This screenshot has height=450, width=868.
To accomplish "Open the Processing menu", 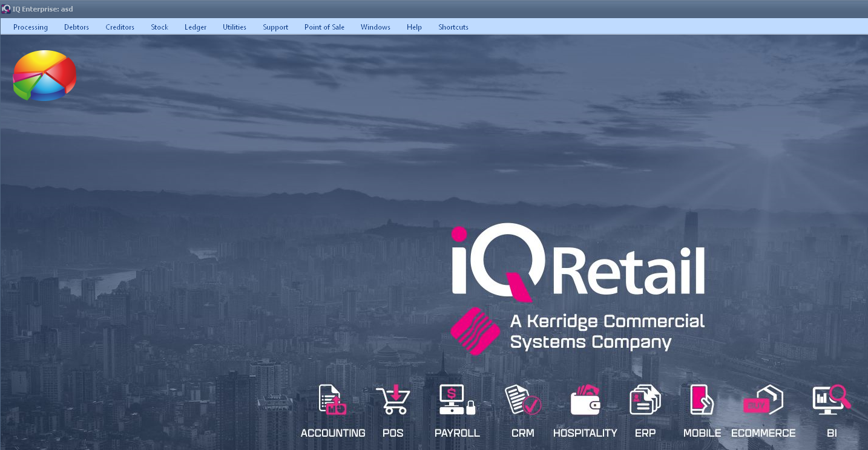I will 30,27.
